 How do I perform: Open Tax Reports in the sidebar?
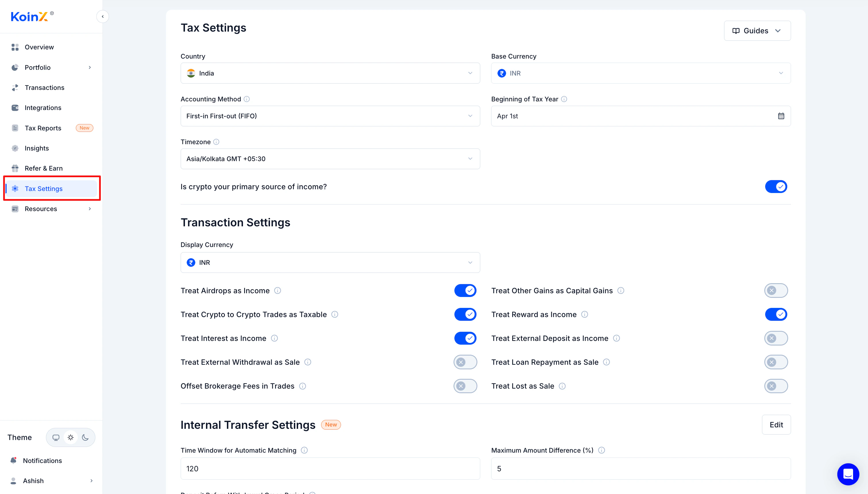pyautogui.click(x=43, y=128)
